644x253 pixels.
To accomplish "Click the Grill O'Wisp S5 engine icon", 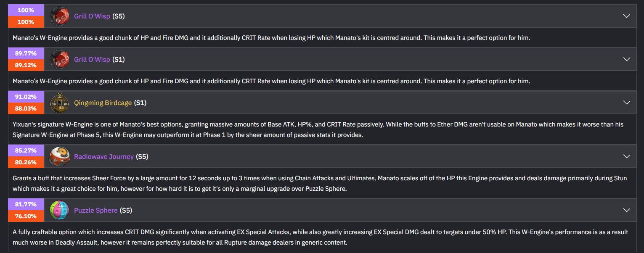I will (x=60, y=16).
